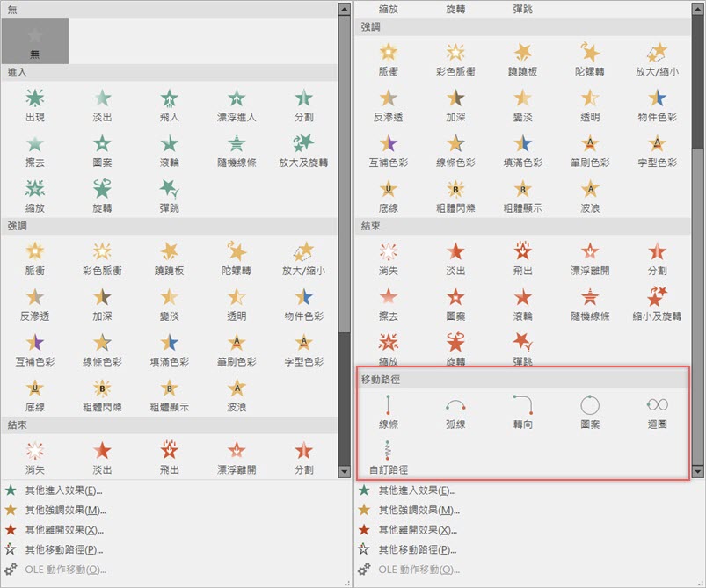Image resolution: width=706 pixels, height=588 pixels.
Task: Select 淡出 under 進入 in left panel
Action: coord(102,105)
